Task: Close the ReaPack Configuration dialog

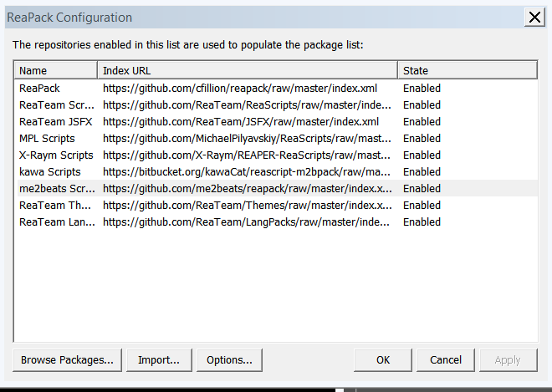Action: [533, 17]
